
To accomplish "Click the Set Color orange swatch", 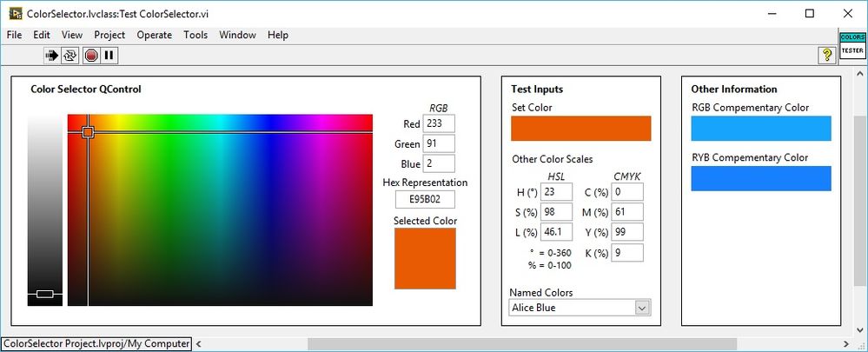I will pos(580,128).
